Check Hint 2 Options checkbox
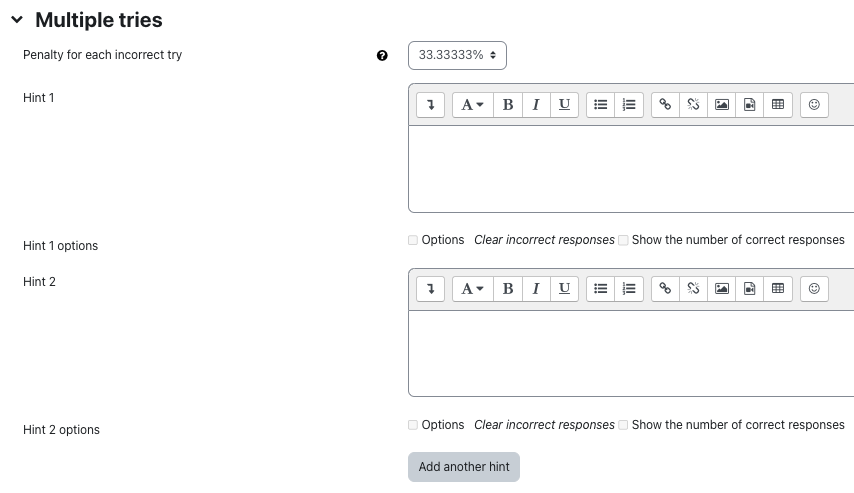 413,425
